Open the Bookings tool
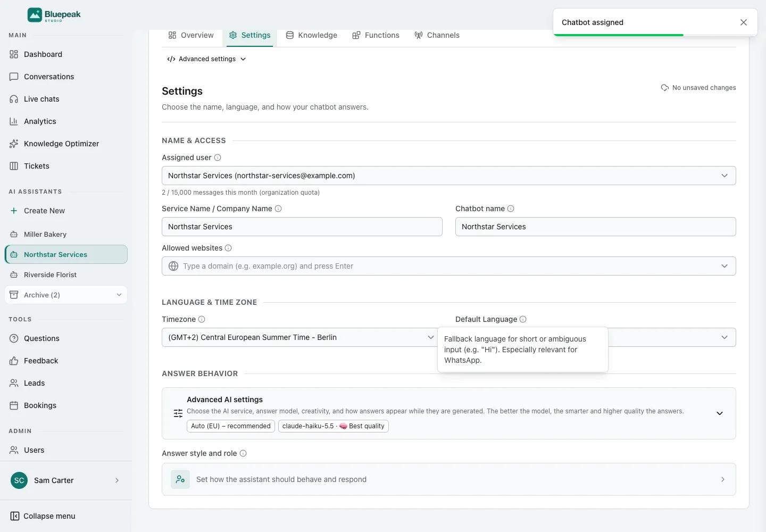 (x=66, y=405)
